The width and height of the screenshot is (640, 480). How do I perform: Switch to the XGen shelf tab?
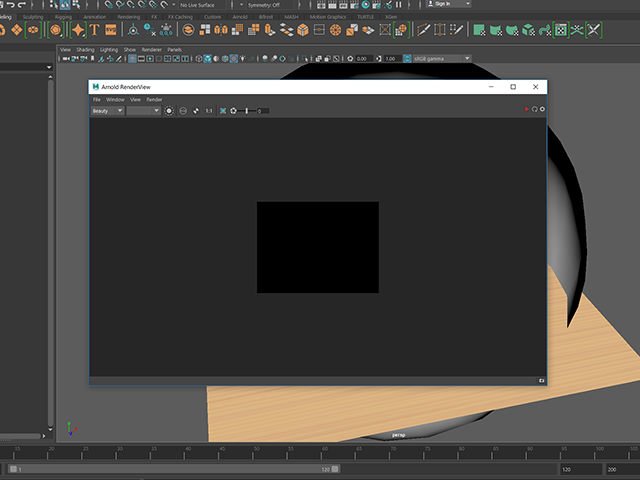(391, 17)
